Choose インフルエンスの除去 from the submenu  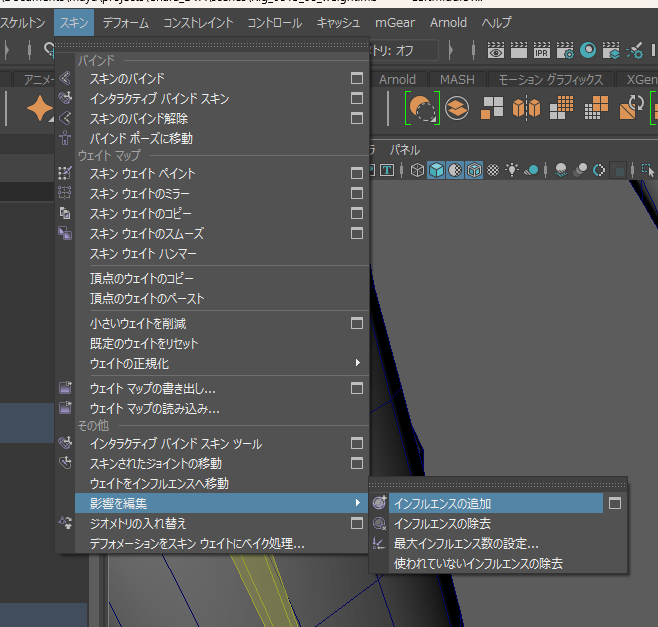[x=442, y=524]
